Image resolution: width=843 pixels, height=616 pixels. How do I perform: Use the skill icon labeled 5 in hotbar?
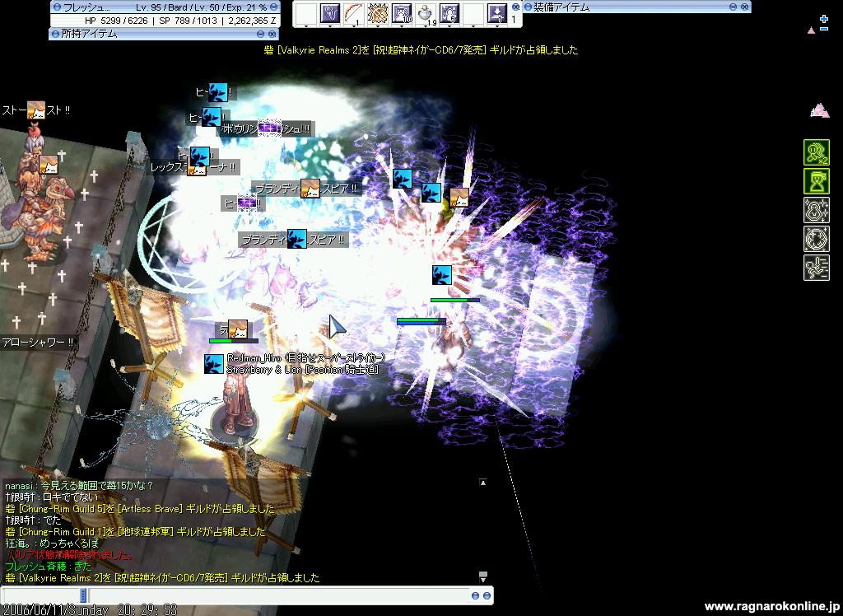tap(449, 13)
